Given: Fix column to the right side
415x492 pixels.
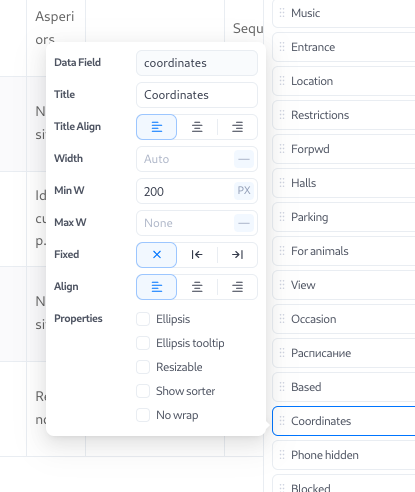Looking at the screenshot, I should pyautogui.click(x=237, y=255).
